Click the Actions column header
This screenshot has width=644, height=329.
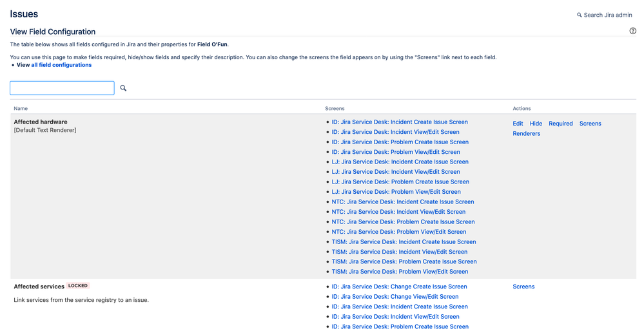522,109
